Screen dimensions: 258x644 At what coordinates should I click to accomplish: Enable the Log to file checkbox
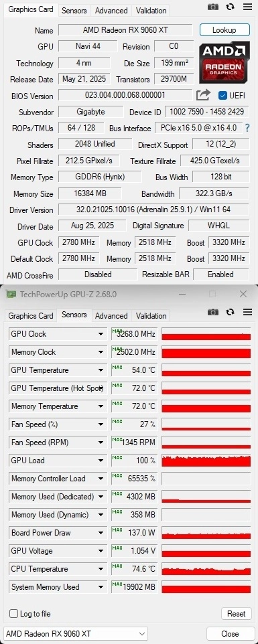(13, 614)
